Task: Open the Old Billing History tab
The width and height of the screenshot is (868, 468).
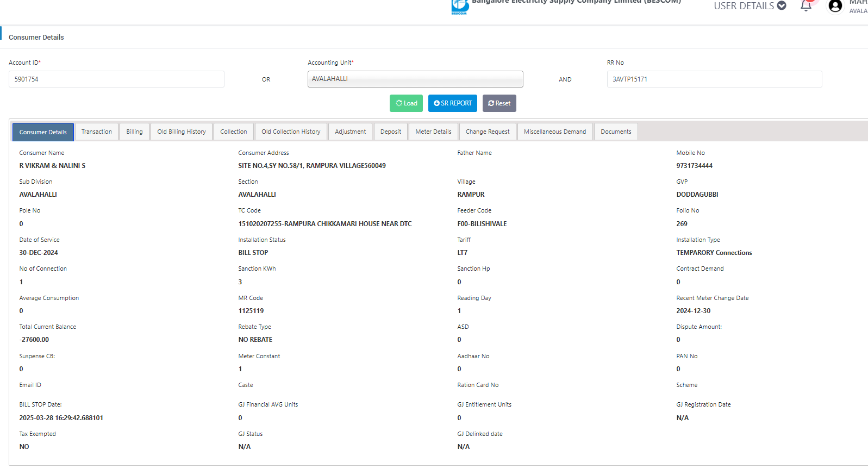Action: click(x=182, y=132)
